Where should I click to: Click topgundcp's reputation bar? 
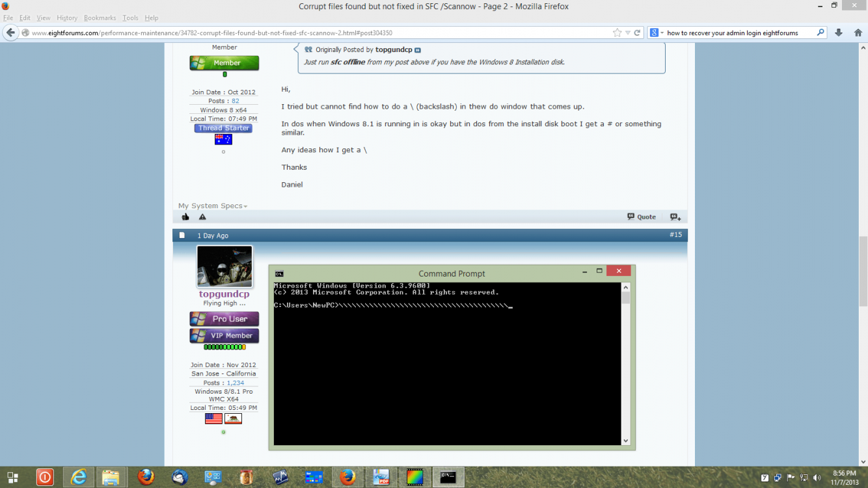pos(224,347)
